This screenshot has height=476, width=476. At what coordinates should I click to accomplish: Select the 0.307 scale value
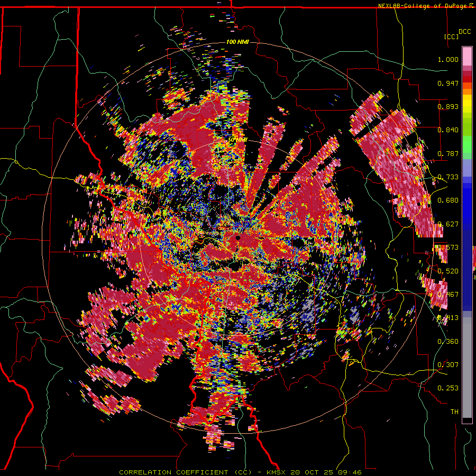(x=448, y=364)
